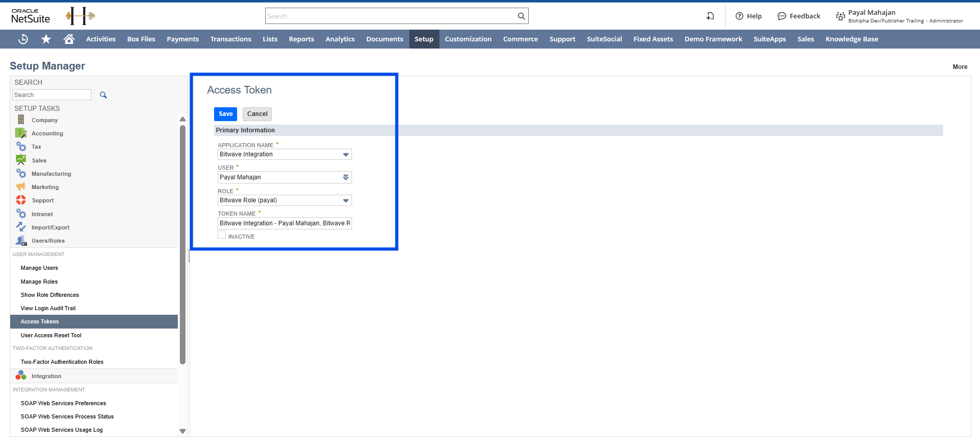Click the Help question-mark icon

[x=739, y=16]
